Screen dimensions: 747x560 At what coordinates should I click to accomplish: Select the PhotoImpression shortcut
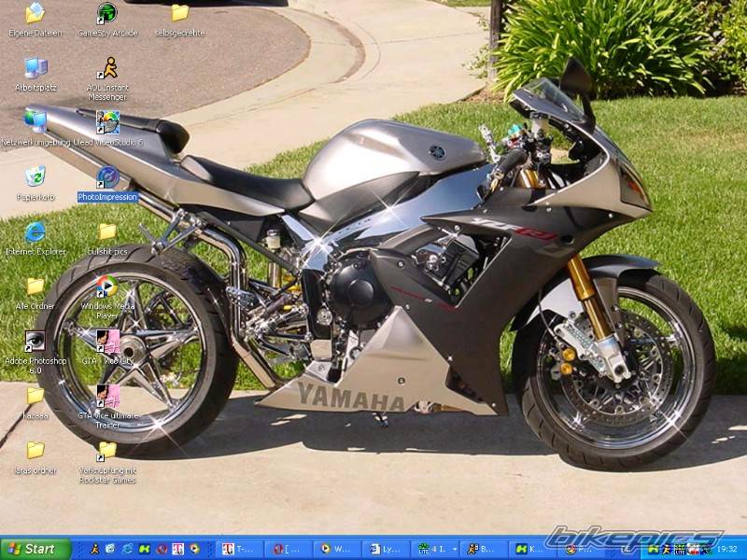pyautogui.click(x=107, y=184)
